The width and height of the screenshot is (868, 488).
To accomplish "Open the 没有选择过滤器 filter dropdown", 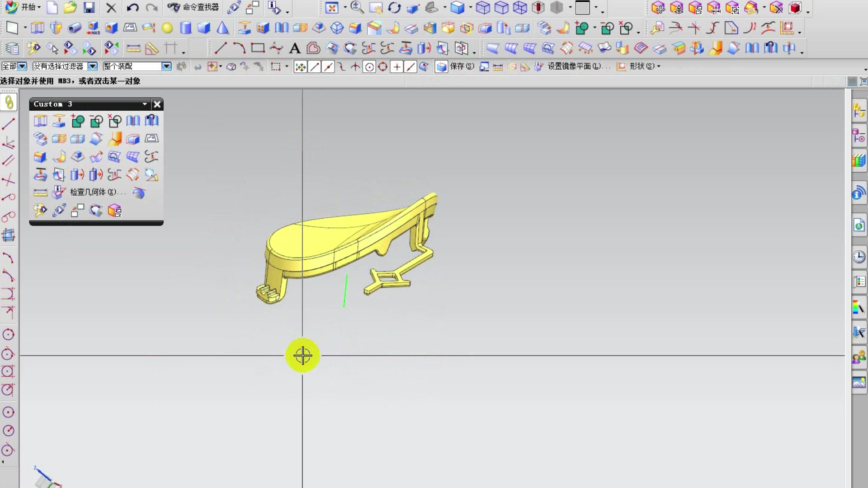I will pos(92,66).
